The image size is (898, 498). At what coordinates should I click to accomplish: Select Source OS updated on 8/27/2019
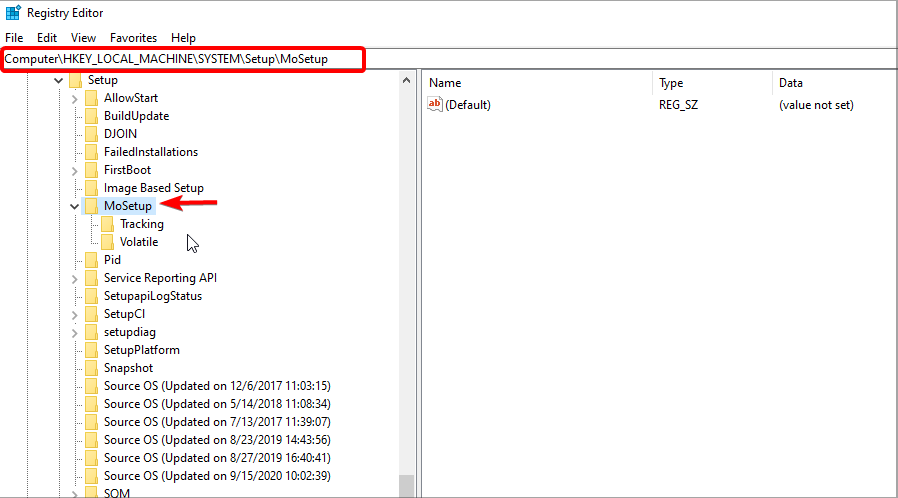coord(217,459)
